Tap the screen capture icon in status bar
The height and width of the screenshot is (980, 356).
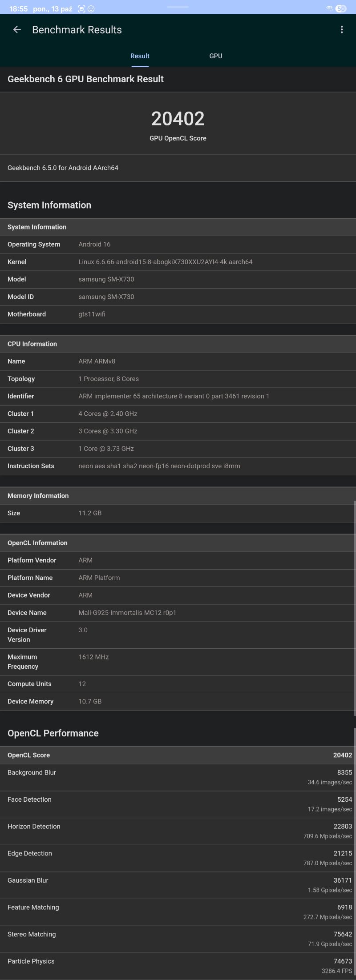point(81,9)
